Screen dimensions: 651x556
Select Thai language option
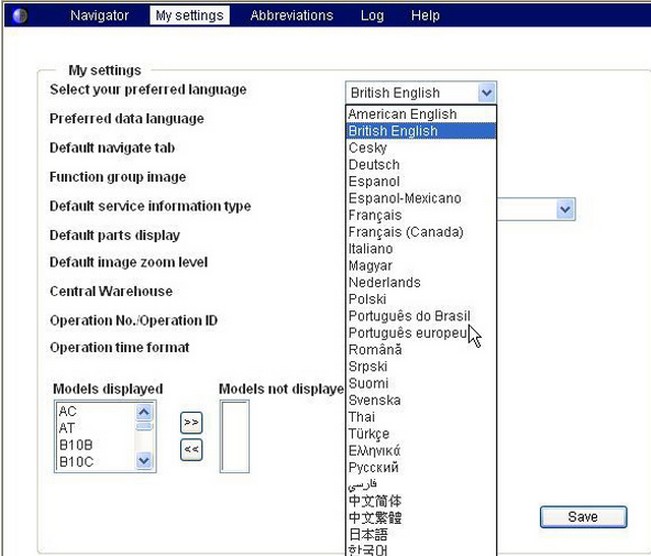click(x=421, y=417)
